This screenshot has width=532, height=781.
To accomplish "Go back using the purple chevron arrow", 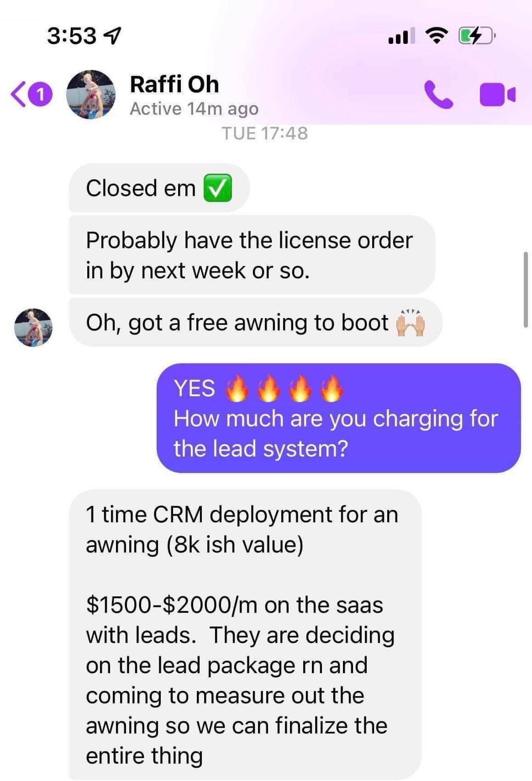I will click(x=18, y=94).
